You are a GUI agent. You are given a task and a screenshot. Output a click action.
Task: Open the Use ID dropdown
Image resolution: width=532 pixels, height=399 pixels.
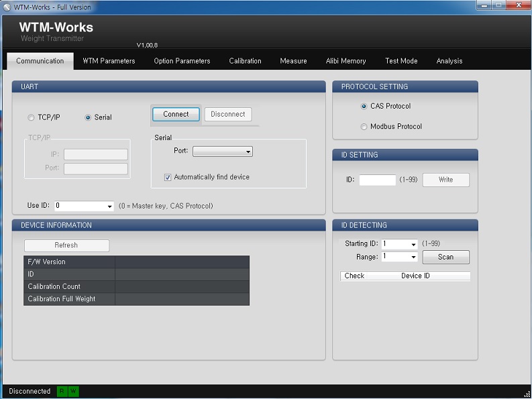[x=84, y=206]
